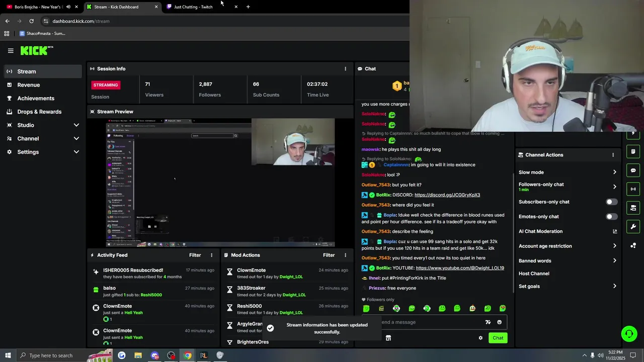Open Drops & Rewards in the sidebar

point(42,112)
